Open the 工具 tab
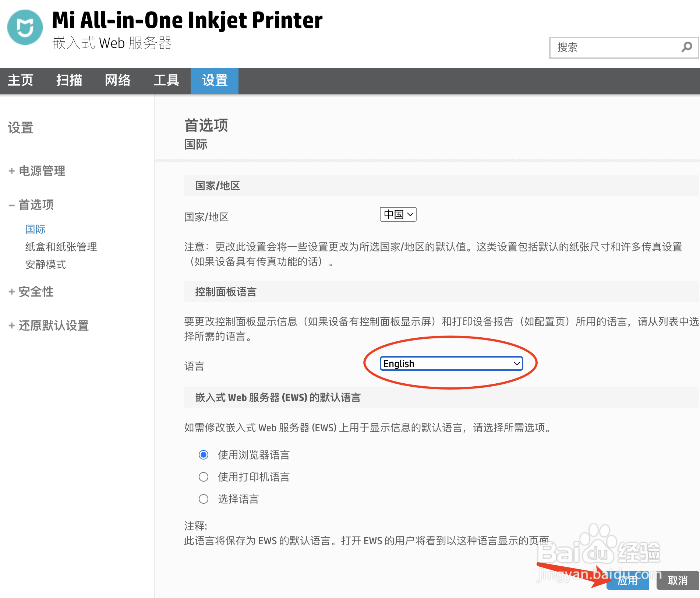This screenshot has height=598, width=700. (x=166, y=80)
